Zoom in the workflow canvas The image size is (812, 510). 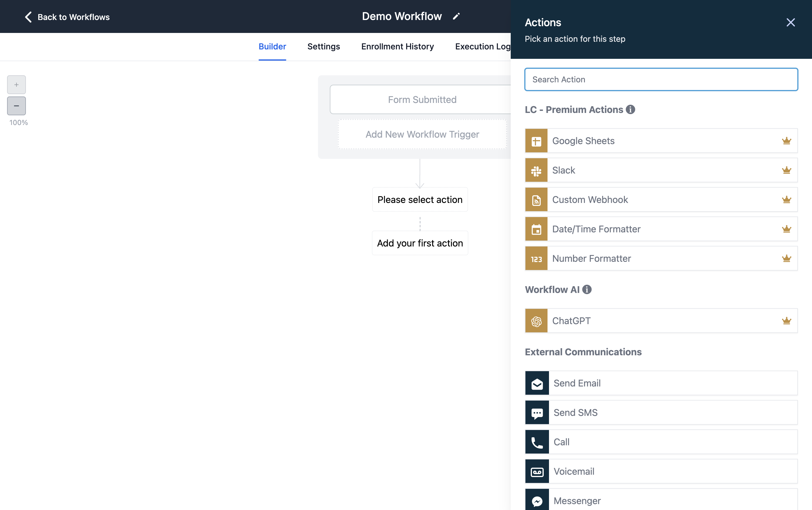[16, 85]
